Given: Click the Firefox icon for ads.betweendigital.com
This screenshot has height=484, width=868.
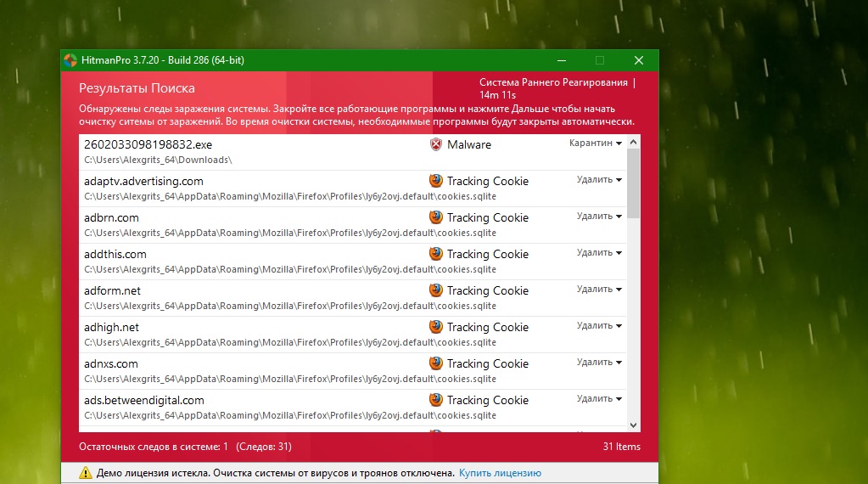Looking at the screenshot, I should click(436, 400).
